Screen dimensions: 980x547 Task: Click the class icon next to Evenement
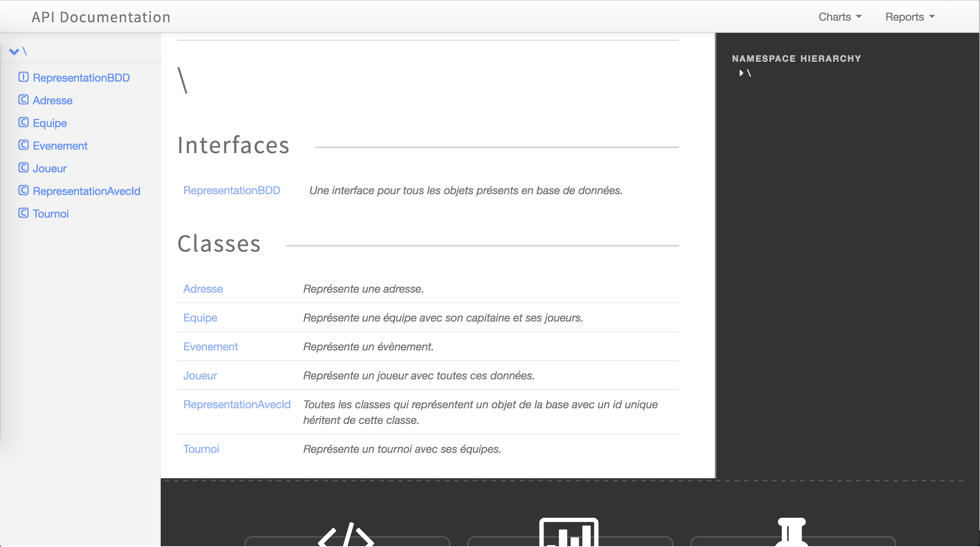point(23,145)
